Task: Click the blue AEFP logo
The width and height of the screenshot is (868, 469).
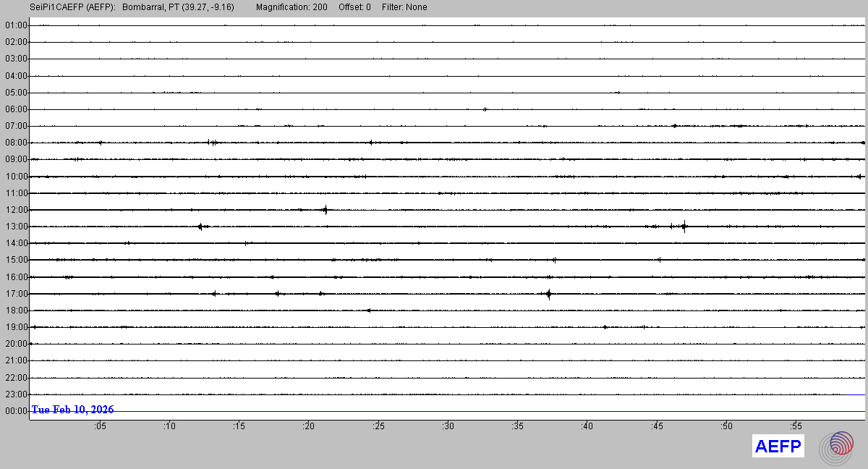Action: (778, 447)
